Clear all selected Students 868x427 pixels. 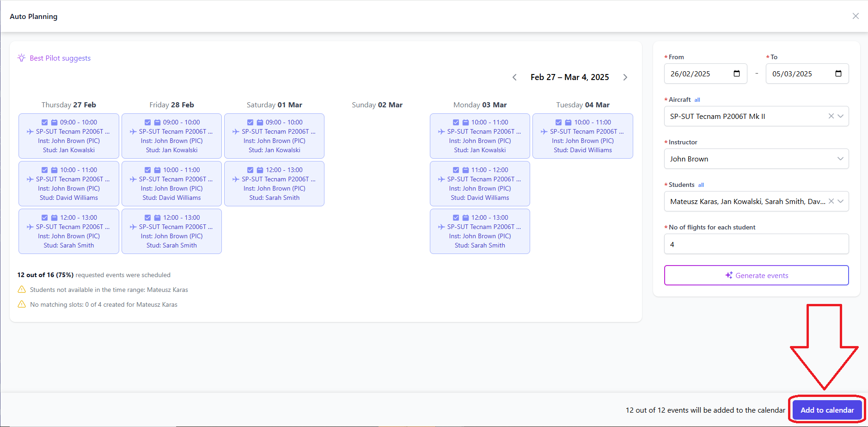pos(831,201)
